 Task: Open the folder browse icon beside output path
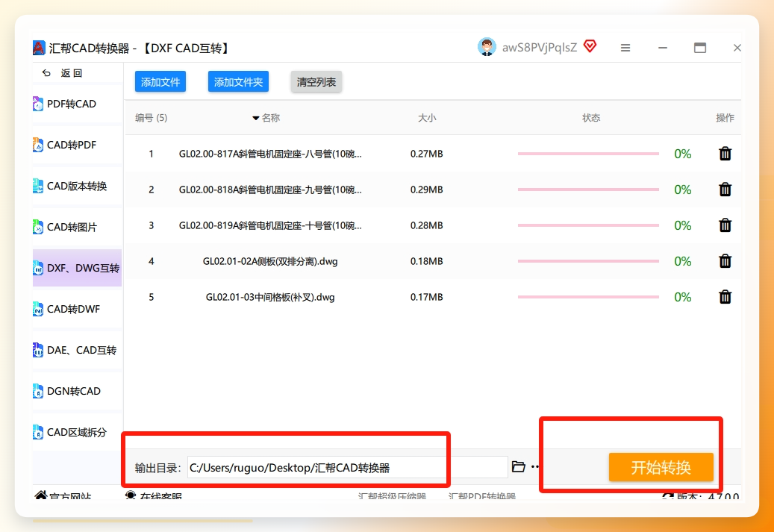(518, 467)
